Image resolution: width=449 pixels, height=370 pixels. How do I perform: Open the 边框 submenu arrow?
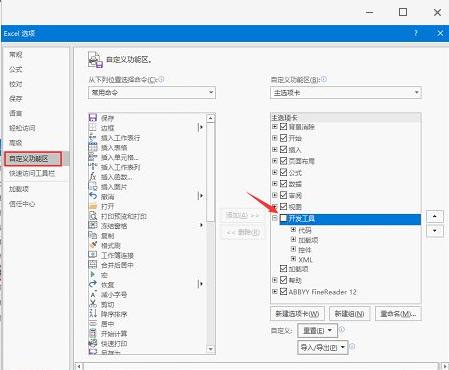click(x=200, y=127)
